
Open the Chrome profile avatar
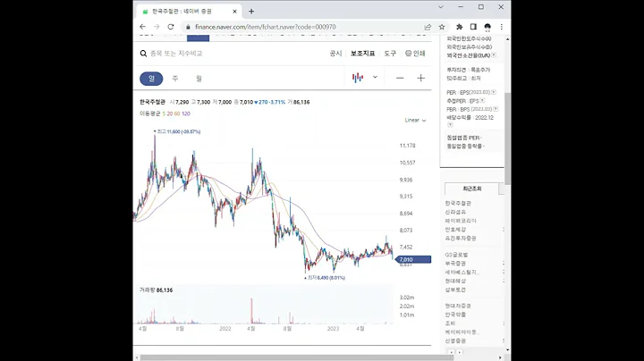487,27
